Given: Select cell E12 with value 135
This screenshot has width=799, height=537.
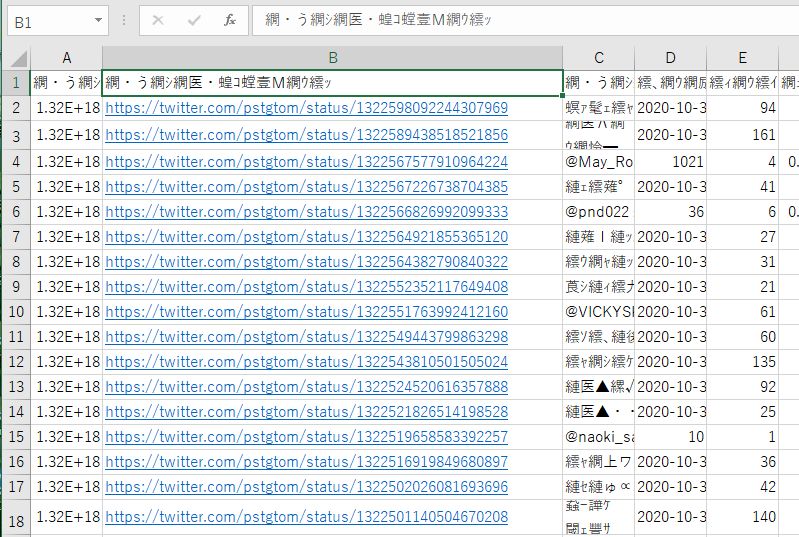Looking at the screenshot, I should pos(742,362).
